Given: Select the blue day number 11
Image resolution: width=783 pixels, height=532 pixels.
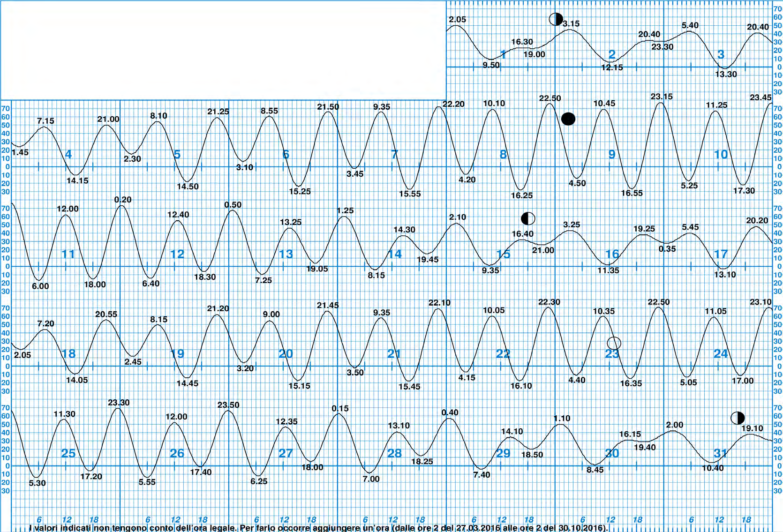Looking at the screenshot, I should [x=68, y=254].
